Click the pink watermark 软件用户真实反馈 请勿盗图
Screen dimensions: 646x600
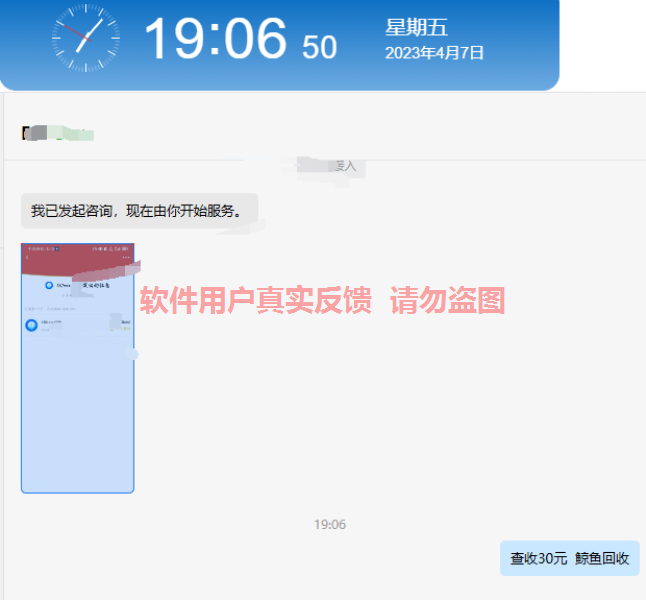(322, 300)
